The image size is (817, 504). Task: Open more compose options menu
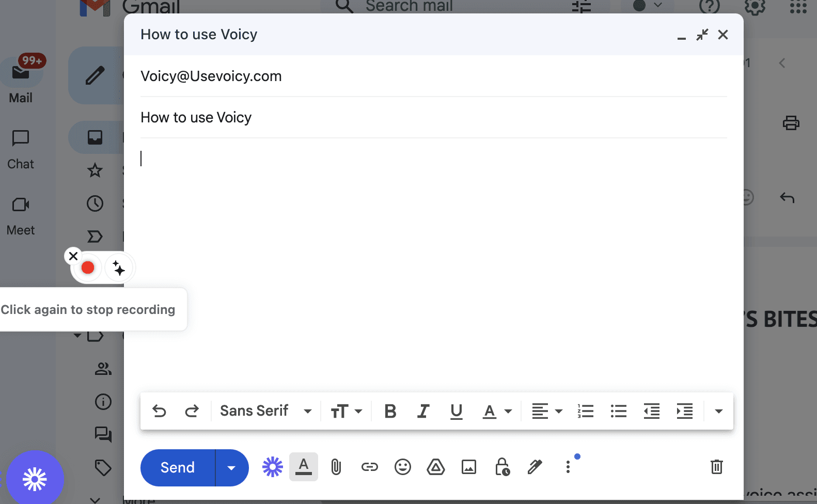[568, 467]
